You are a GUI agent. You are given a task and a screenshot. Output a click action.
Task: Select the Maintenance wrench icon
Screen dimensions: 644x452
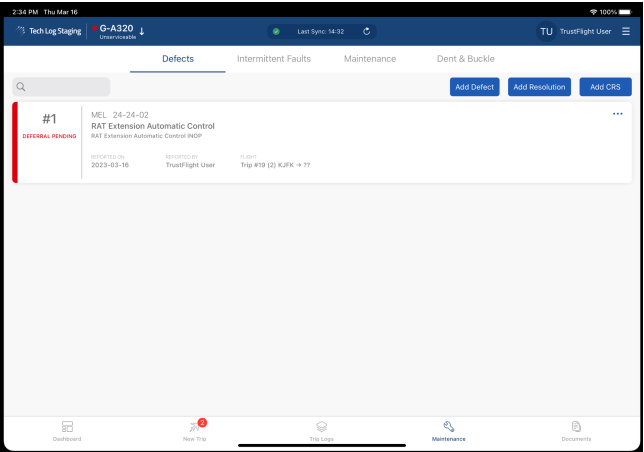[449, 427]
